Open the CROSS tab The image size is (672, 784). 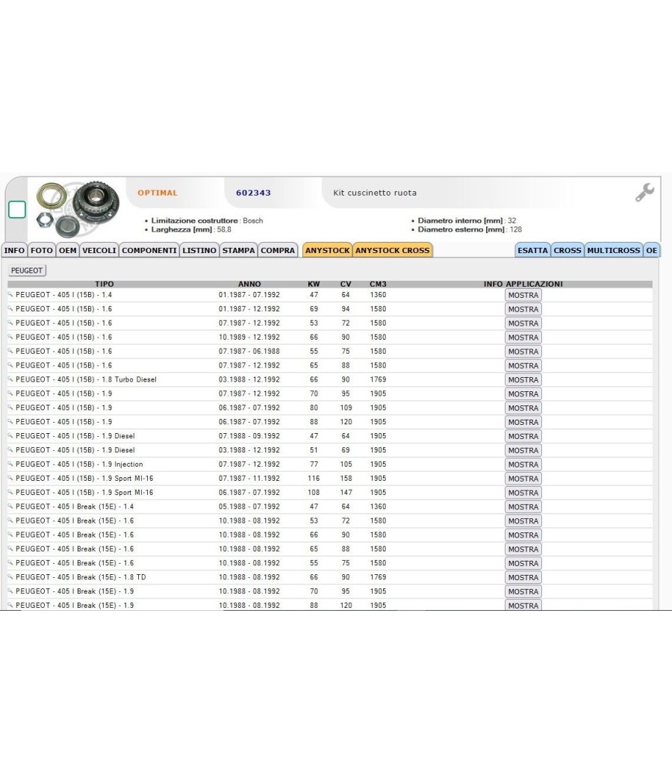point(567,250)
